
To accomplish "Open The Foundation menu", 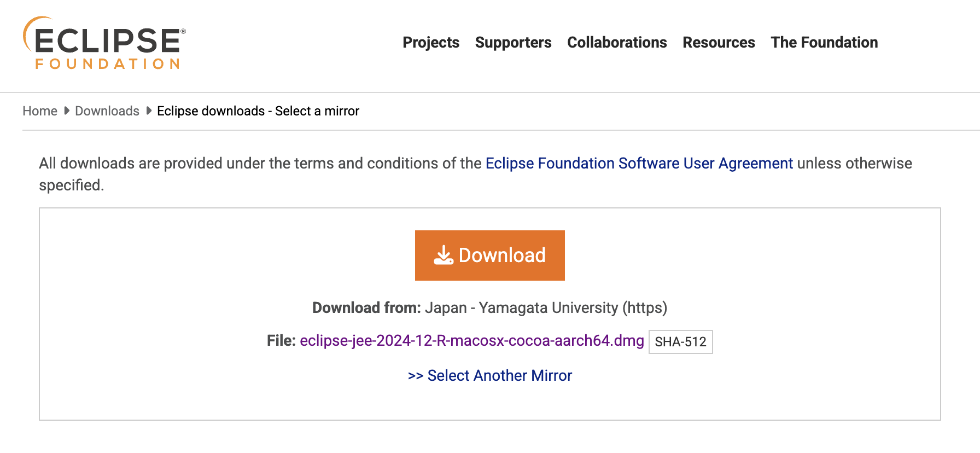I will click(824, 42).
